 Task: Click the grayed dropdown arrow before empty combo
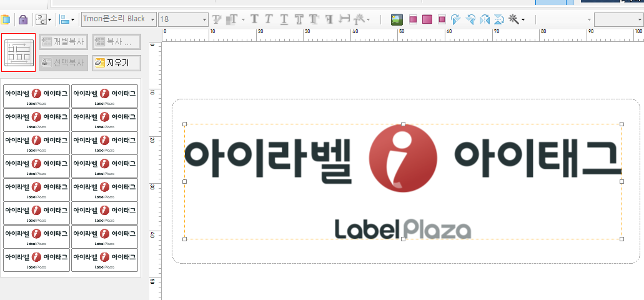coord(590,19)
